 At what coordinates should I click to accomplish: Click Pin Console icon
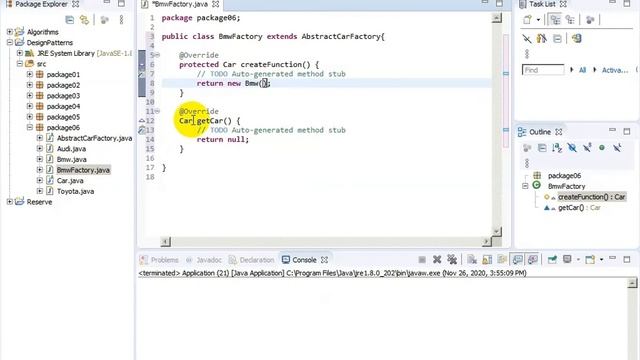(x=552, y=260)
